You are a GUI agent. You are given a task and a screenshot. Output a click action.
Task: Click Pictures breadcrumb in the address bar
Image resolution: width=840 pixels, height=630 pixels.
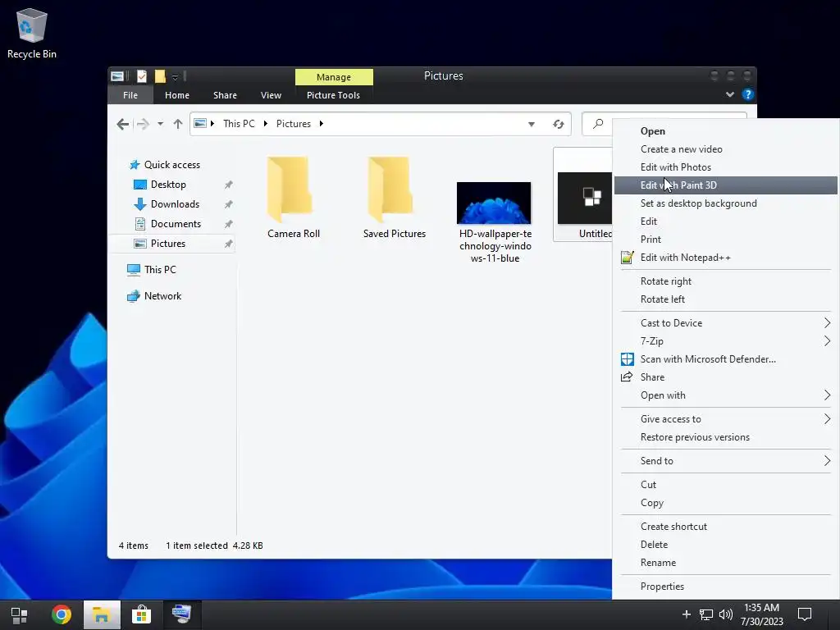tap(294, 124)
